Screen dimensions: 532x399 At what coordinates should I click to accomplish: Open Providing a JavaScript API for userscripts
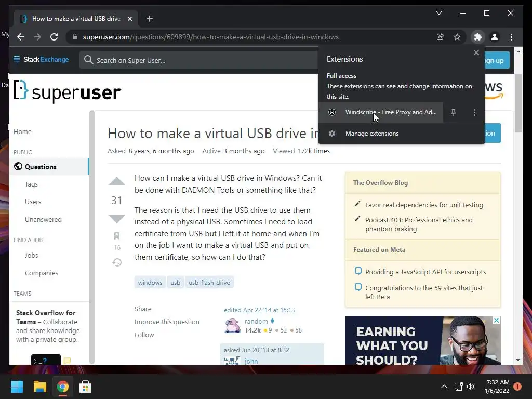click(425, 272)
